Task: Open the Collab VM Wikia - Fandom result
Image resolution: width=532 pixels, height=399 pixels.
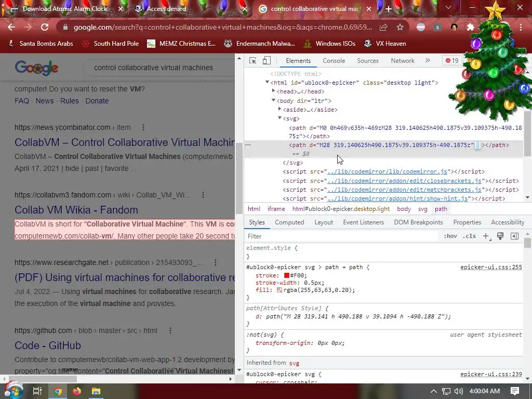Action: pos(76,210)
